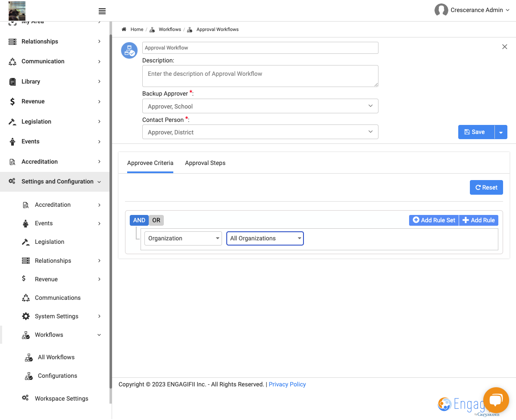Viewport: 516px width, 420px height.
Task: Click the Configurations workflow icon
Action: [28, 376]
